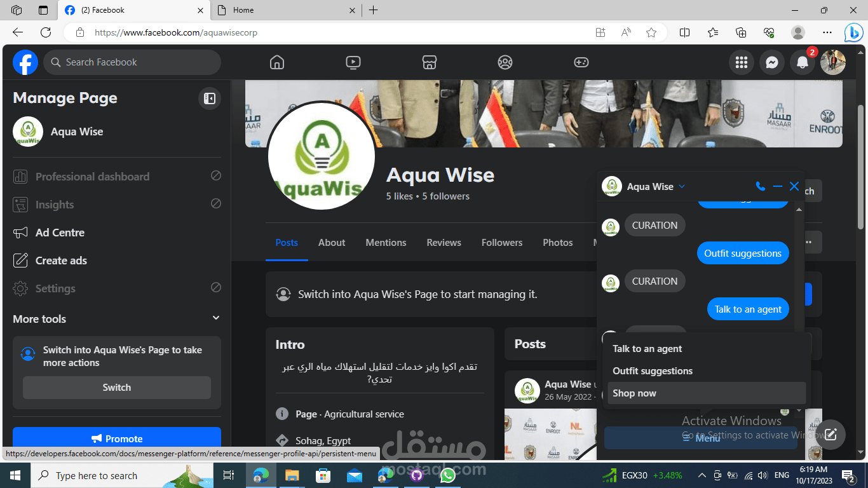Click the browser back arrow

click(x=18, y=32)
